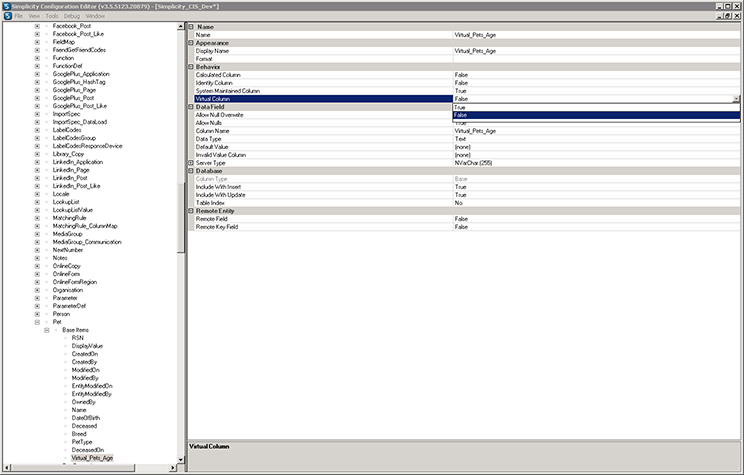Choose False in the Virtual Column list
Viewport: 744px width, 475px height.
(596, 115)
